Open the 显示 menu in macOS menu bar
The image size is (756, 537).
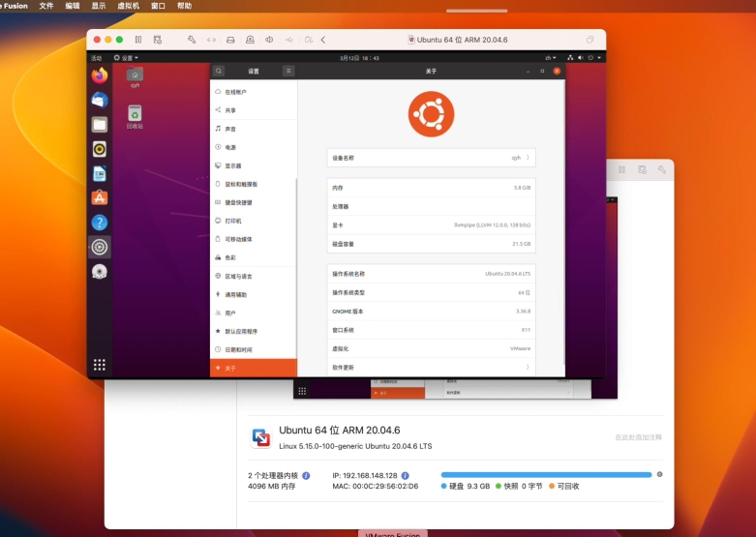tap(99, 6)
